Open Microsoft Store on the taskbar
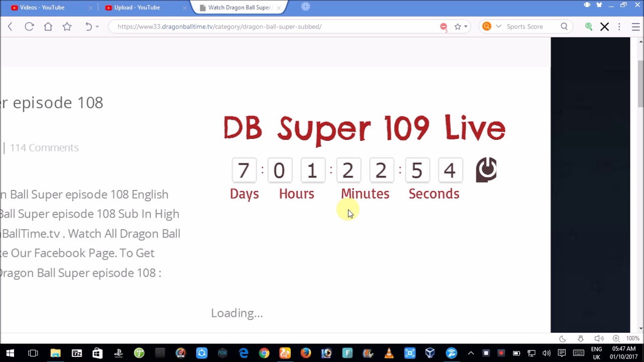This screenshot has width=644, height=362. pos(97,353)
